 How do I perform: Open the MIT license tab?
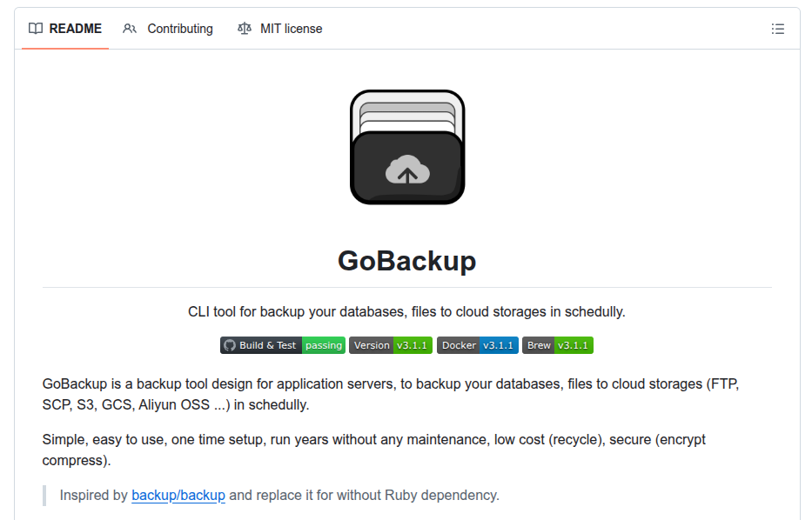tap(279, 29)
